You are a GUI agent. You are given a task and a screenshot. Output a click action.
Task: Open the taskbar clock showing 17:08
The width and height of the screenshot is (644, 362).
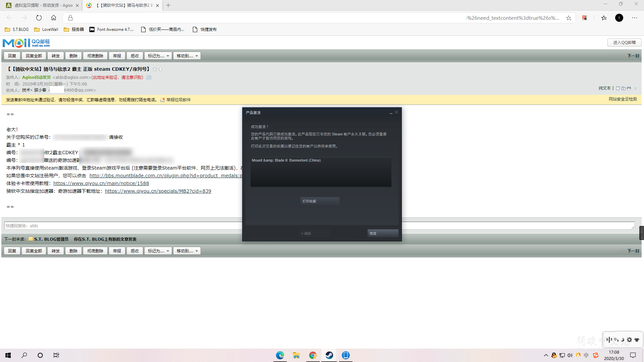[614, 355]
